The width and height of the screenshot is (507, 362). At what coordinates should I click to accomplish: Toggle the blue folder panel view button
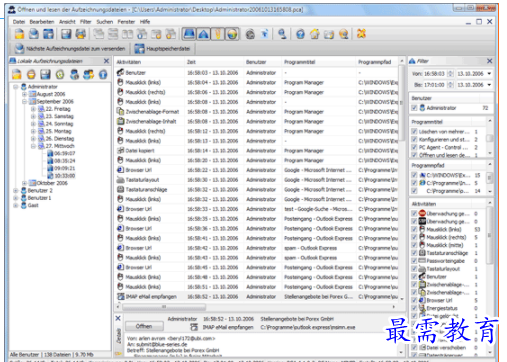189,34
